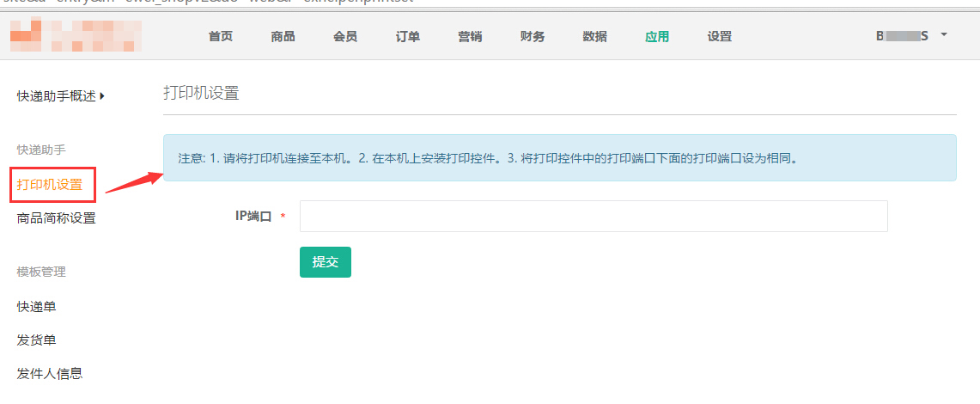This screenshot has width=980, height=404.
Task: Focus the IP端口 input field
Action: tap(593, 217)
